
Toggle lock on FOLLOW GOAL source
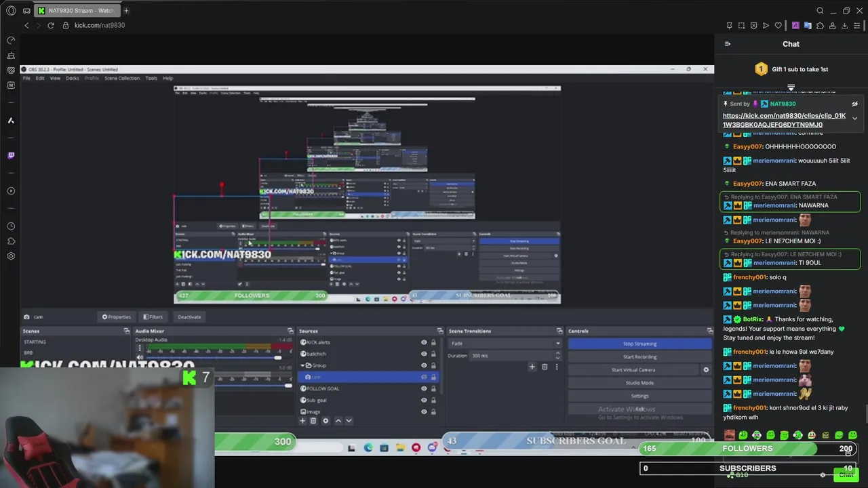[433, 388]
